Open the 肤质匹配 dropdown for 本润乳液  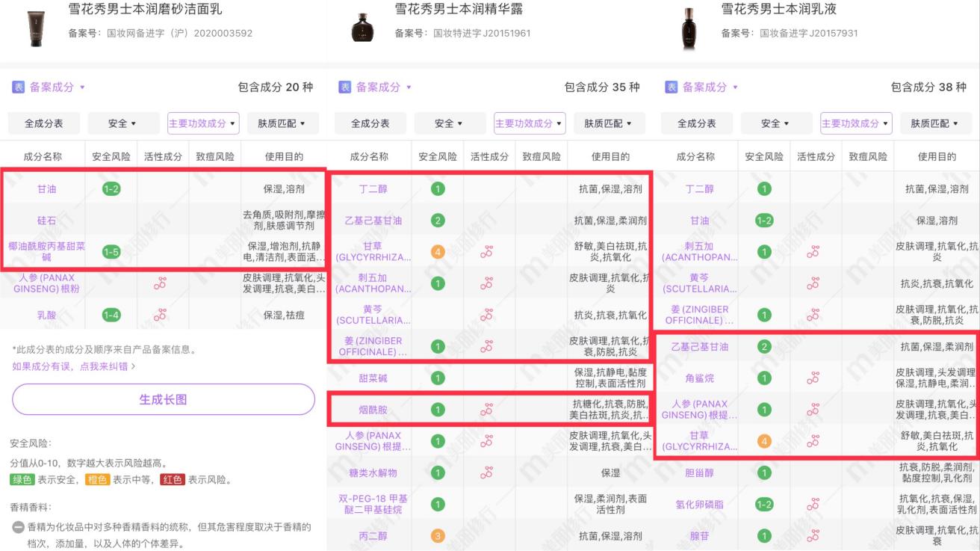(933, 123)
